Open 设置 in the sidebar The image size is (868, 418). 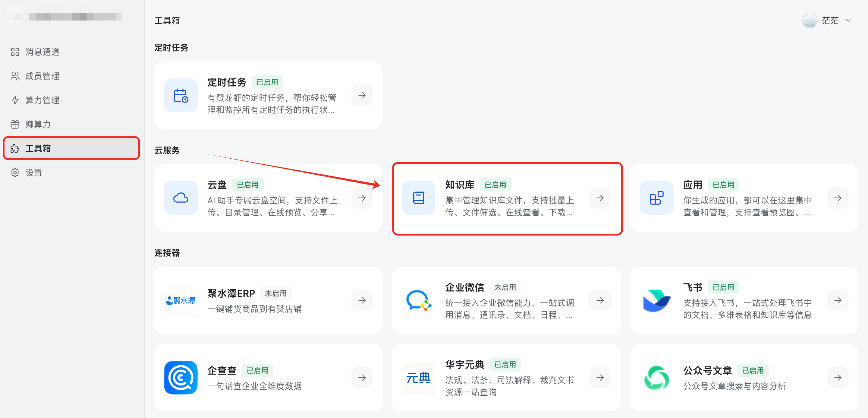[71, 173]
